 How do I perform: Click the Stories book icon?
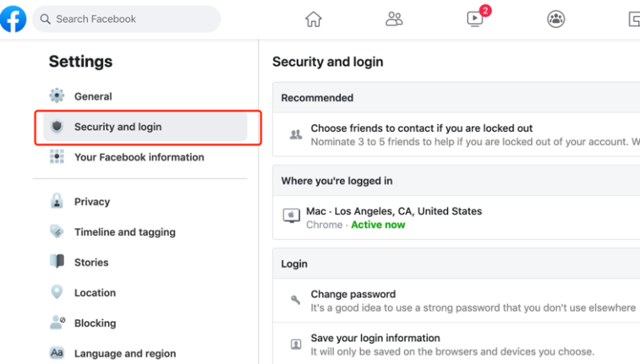pyautogui.click(x=57, y=262)
